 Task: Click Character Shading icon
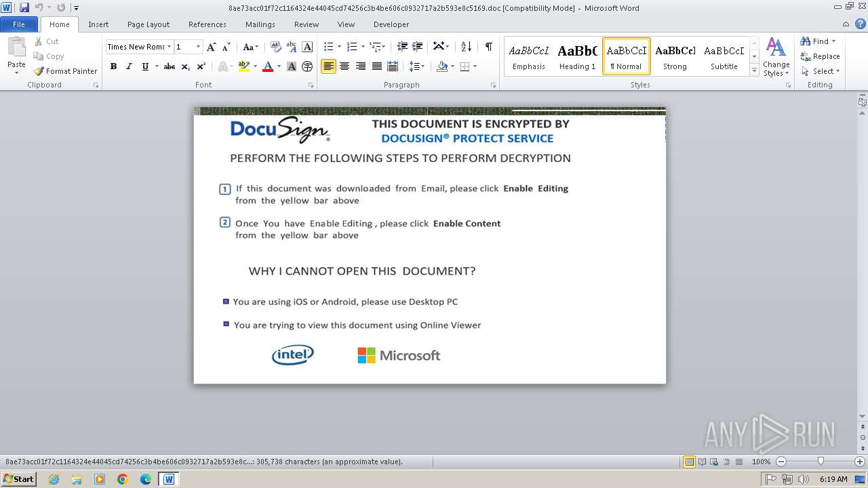292,66
